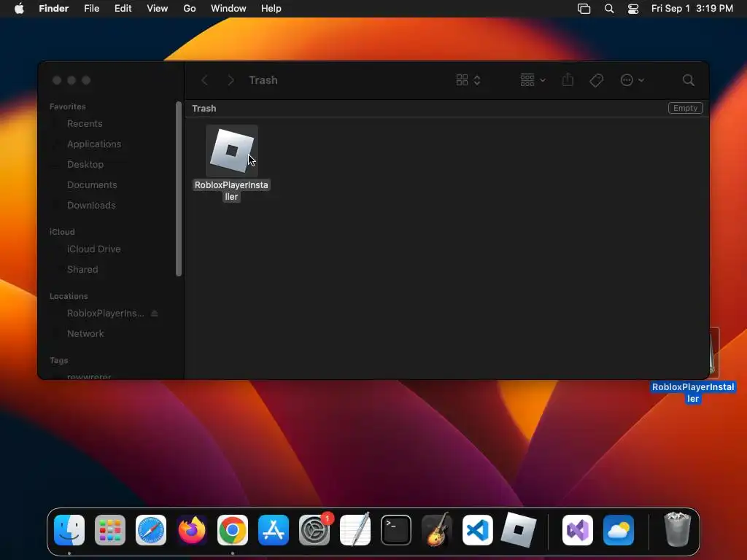
Task: Click the Empty trash button
Action: [685, 108]
